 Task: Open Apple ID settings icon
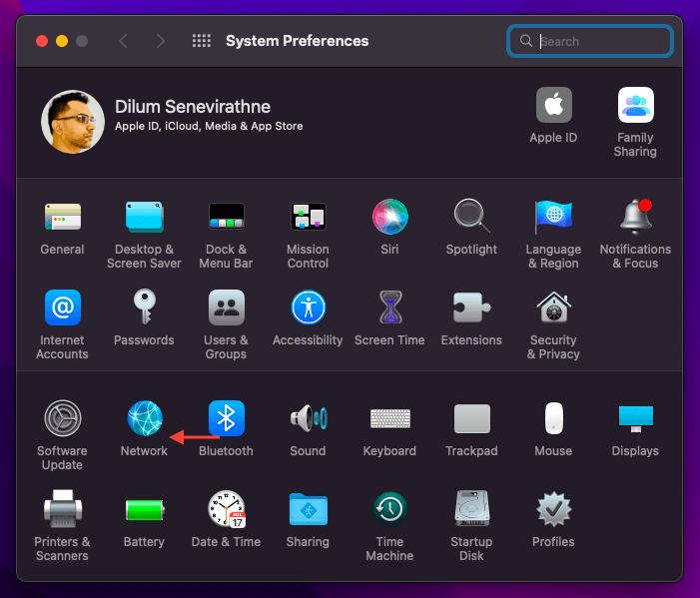coord(553,105)
